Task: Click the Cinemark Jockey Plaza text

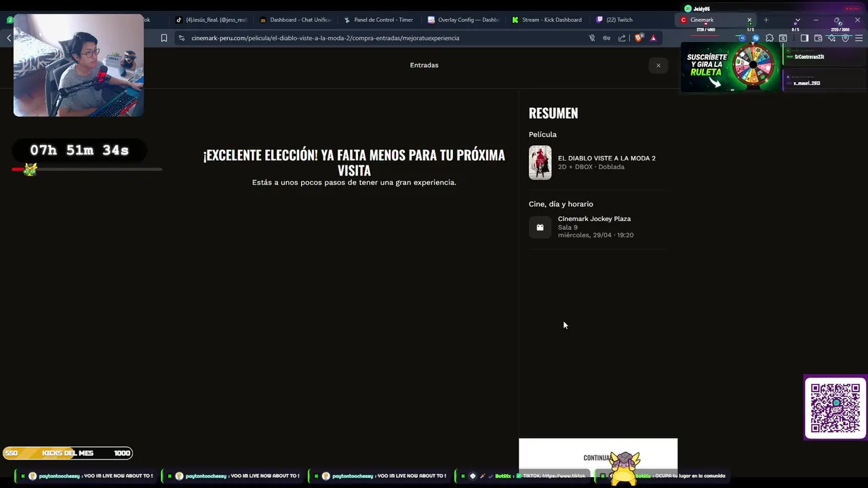Action: coord(594,219)
